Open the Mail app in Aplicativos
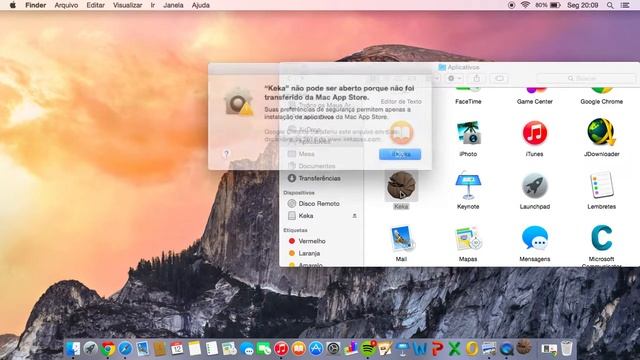The height and width of the screenshot is (360, 640). pos(402,238)
